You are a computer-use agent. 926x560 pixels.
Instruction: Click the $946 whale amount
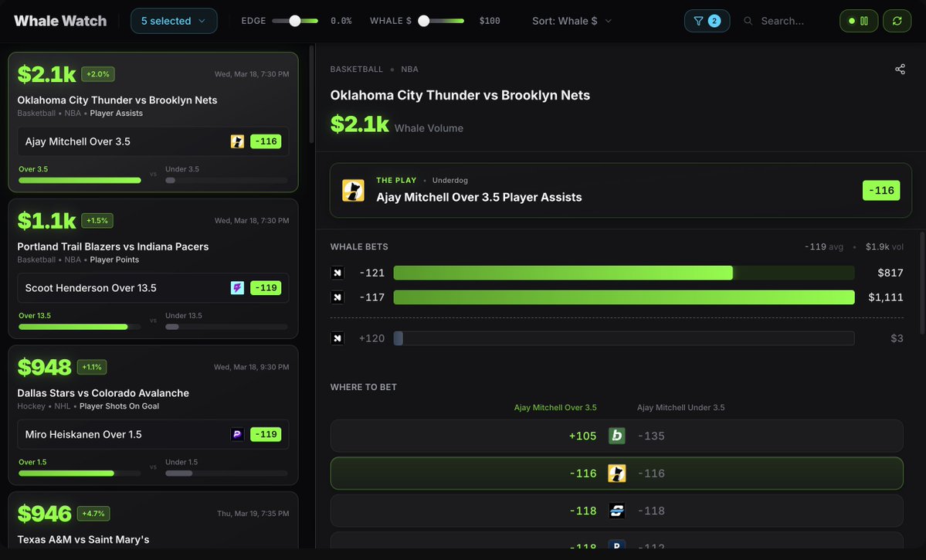[44, 514]
